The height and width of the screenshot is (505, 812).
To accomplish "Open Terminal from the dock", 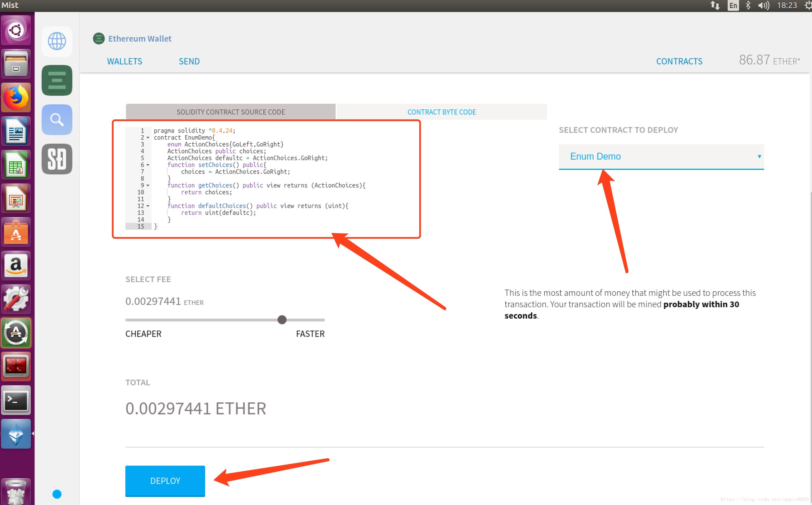I will 16,400.
